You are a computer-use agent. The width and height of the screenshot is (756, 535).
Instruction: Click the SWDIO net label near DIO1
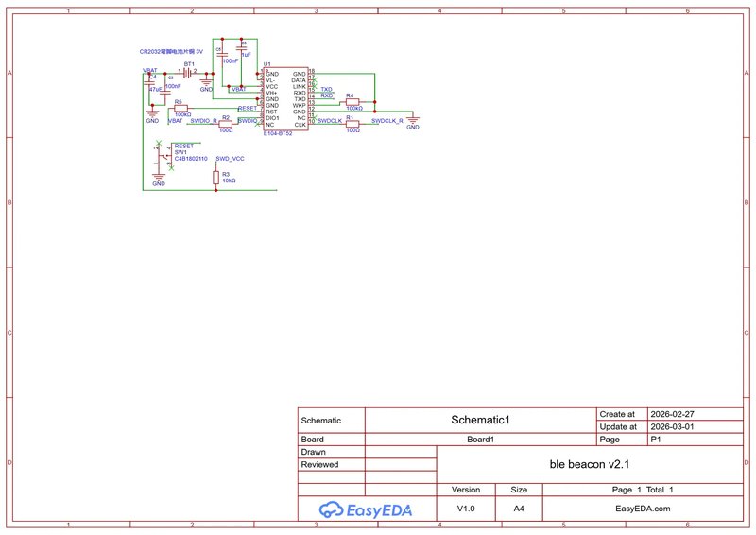pos(248,121)
